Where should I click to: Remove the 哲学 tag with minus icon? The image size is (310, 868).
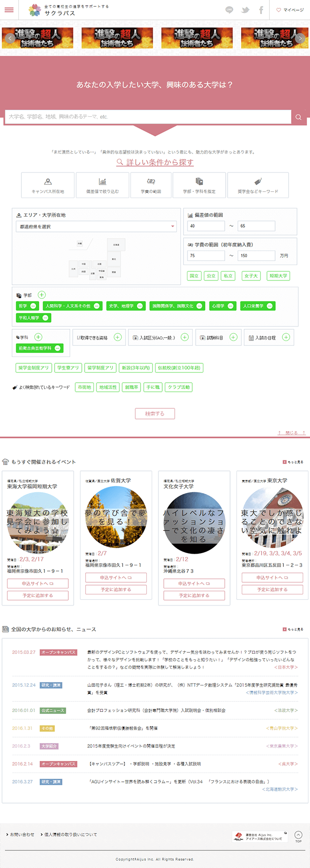(x=33, y=306)
